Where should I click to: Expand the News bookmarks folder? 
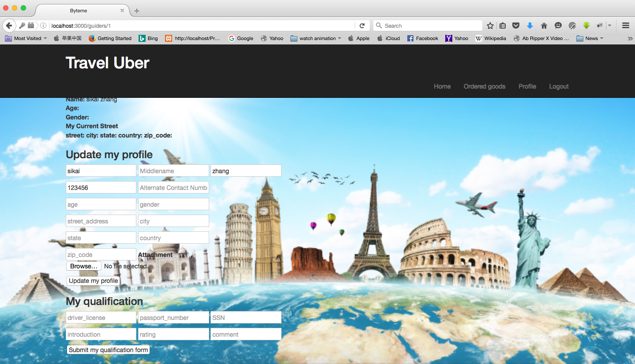590,38
